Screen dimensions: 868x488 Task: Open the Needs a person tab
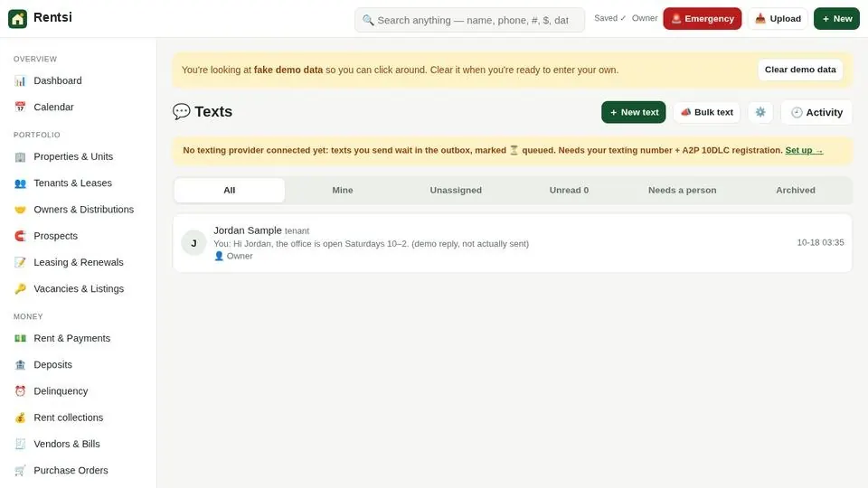(682, 191)
